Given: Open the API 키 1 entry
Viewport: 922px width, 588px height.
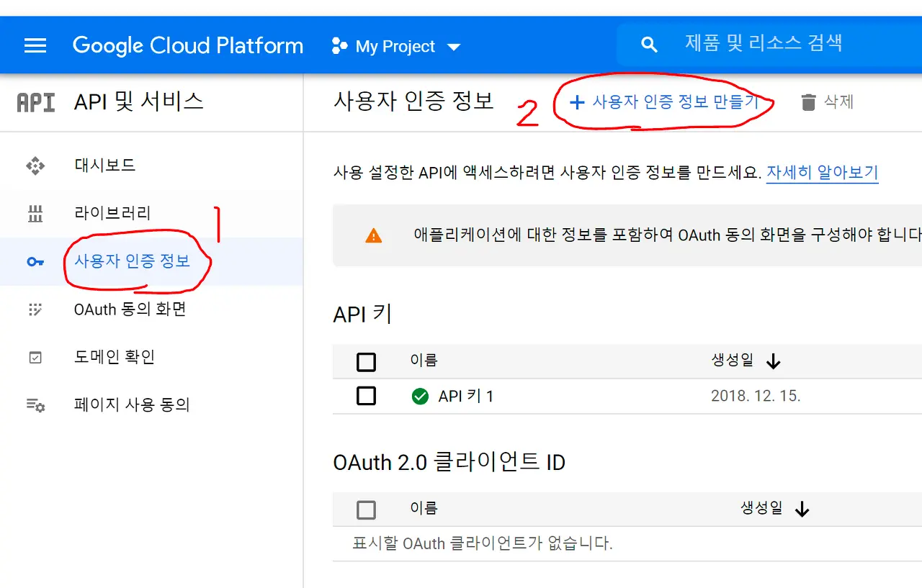Looking at the screenshot, I should (466, 396).
